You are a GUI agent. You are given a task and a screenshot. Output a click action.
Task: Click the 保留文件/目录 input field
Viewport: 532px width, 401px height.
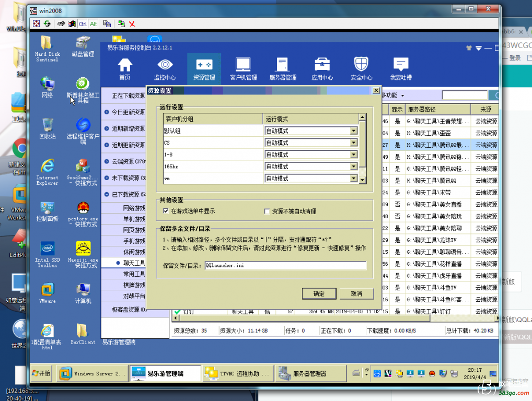(285, 265)
